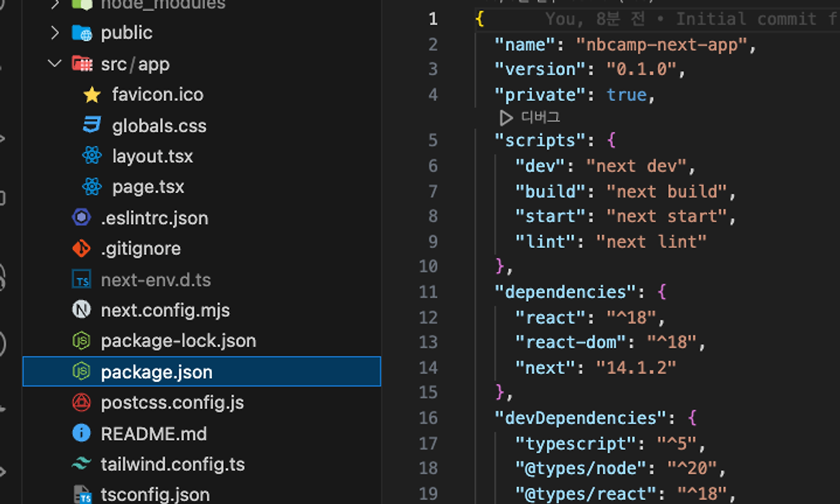Screen dimensions: 840x504
Task: Click the debug play triangle above scripts
Action: coord(505,118)
